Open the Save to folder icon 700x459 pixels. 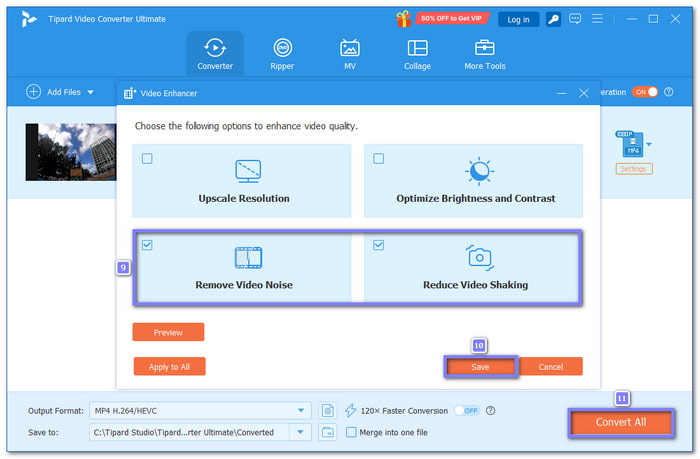pyautogui.click(x=328, y=432)
